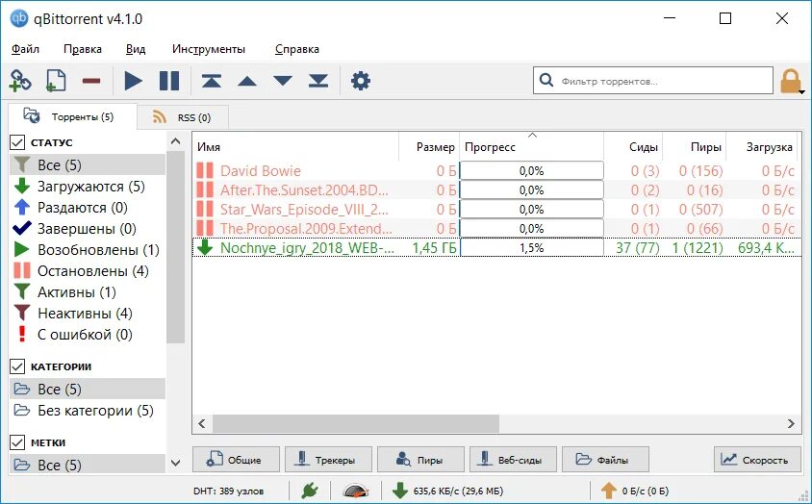
Task: Click the padlock lock-UI icon
Action: pos(790,81)
